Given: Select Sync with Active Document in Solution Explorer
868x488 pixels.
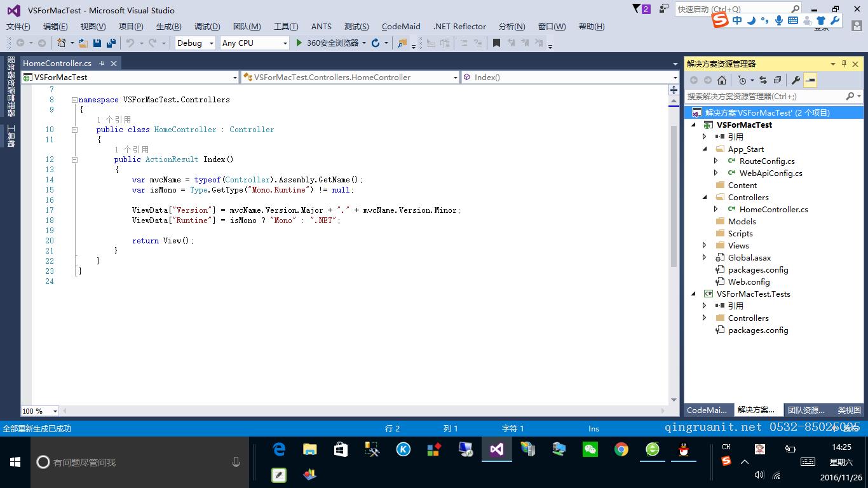Looking at the screenshot, I should (764, 80).
